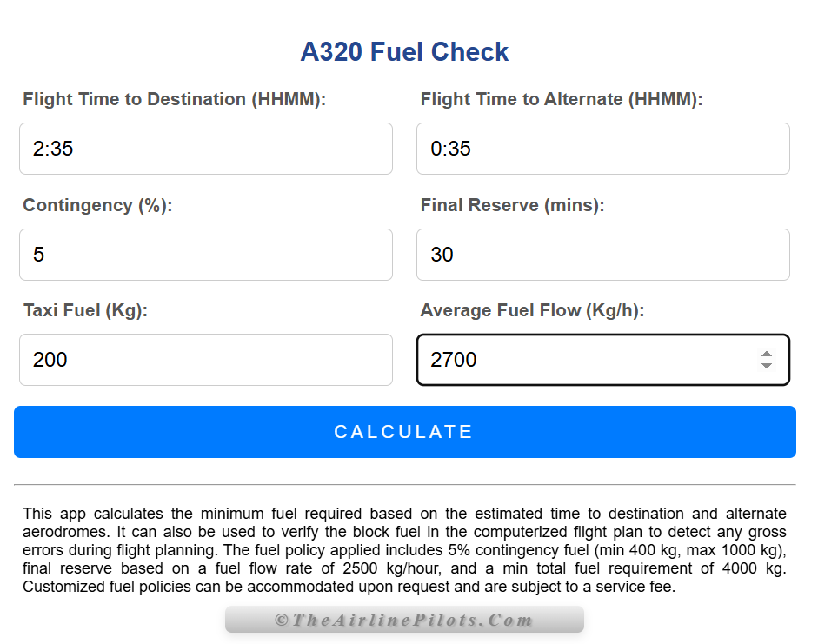Click the Taxi Fuel (Kg) label
Viewport: 818px width, 644px height.
[85, 310]
